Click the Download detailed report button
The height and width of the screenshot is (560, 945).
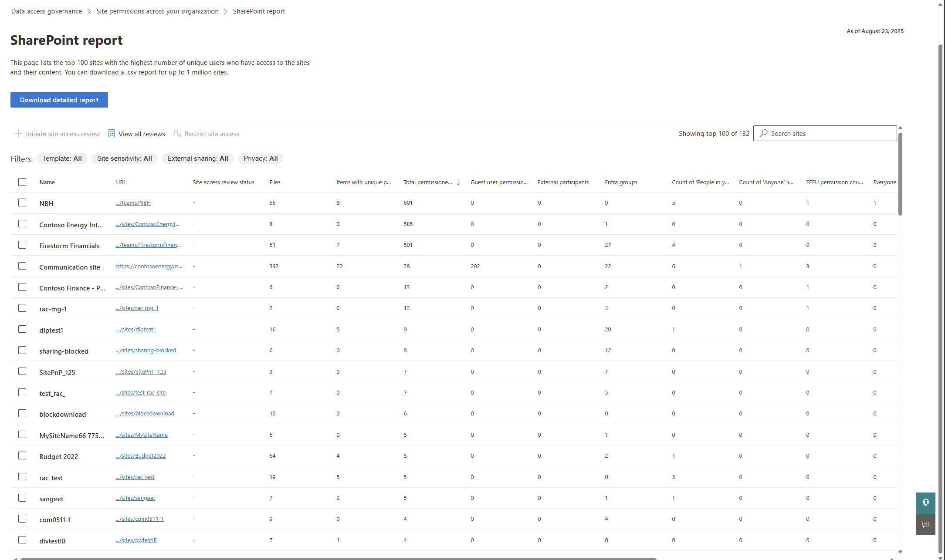coord(59,100)
